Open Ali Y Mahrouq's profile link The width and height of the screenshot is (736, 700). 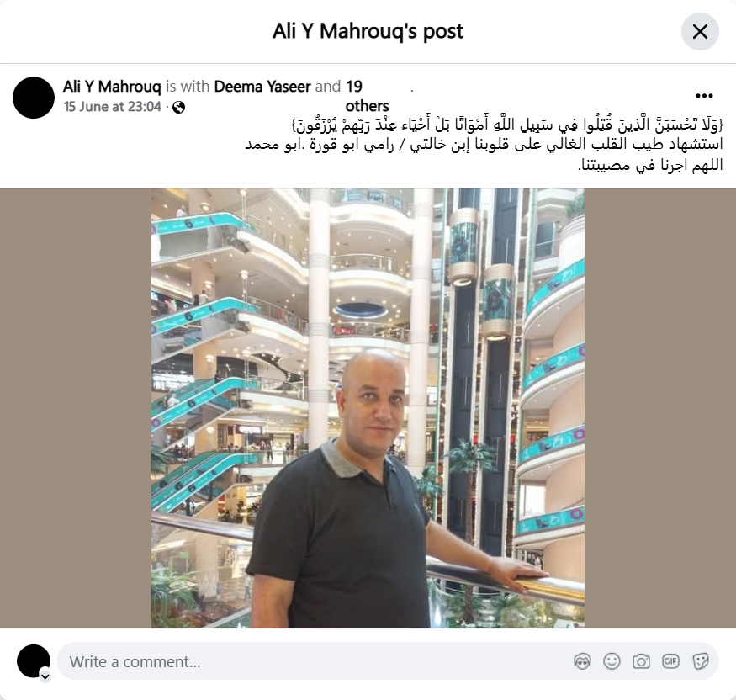click(x=112, y=87)
